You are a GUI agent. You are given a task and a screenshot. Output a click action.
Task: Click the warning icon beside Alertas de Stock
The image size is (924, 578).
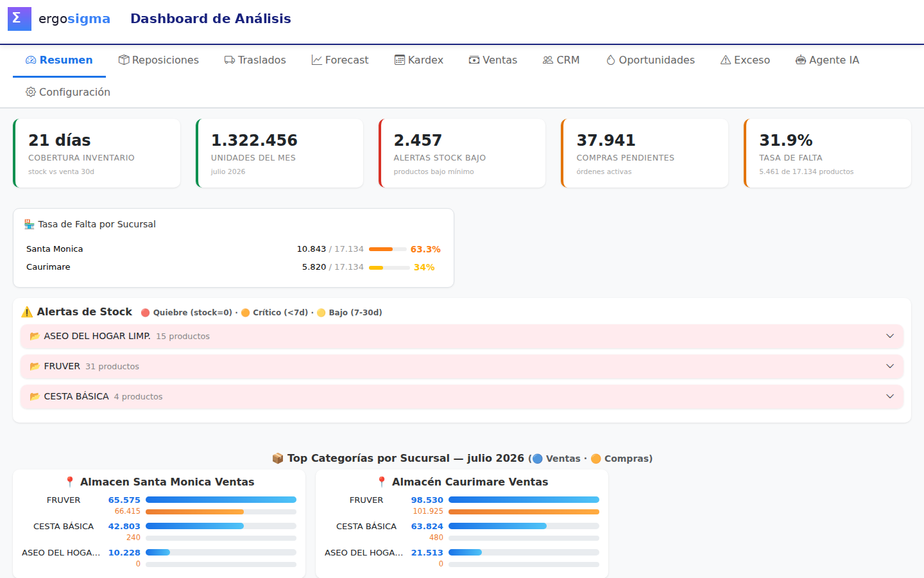(x=27, y=312)
